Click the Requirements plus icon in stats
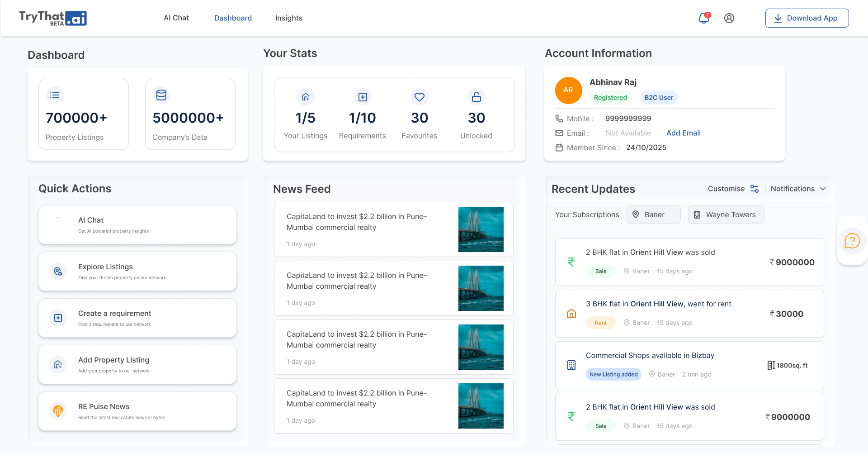The image size is (868, 453). pyautogui.click(x=362, y=97)
